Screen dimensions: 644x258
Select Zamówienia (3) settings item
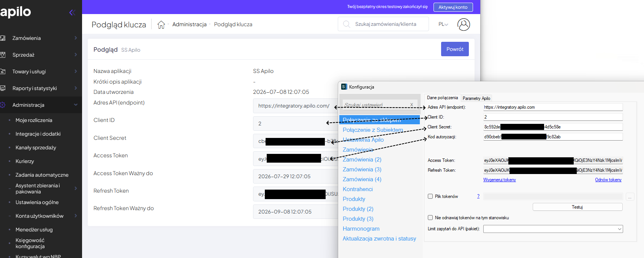point(362,169)
